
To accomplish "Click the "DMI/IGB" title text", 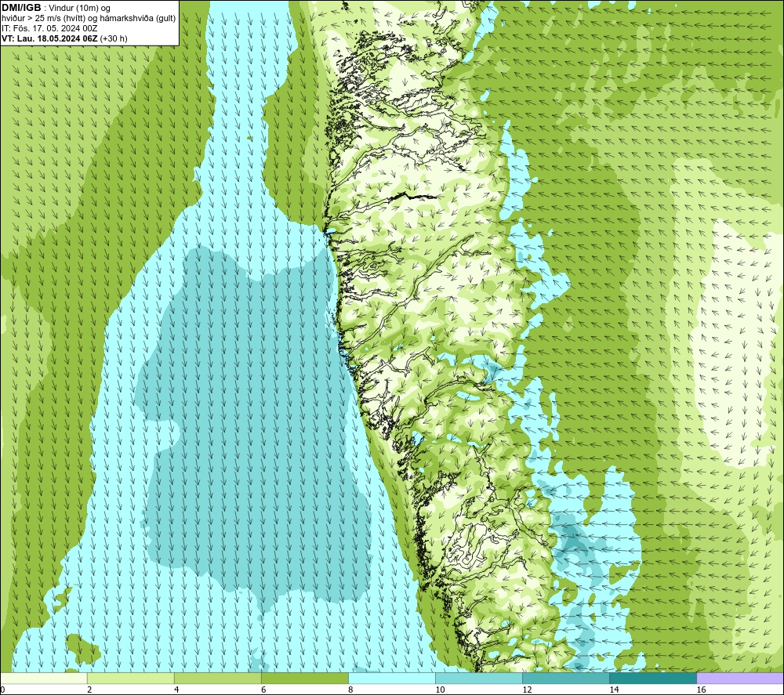I will pyautogui.click(x=21, y=8).
